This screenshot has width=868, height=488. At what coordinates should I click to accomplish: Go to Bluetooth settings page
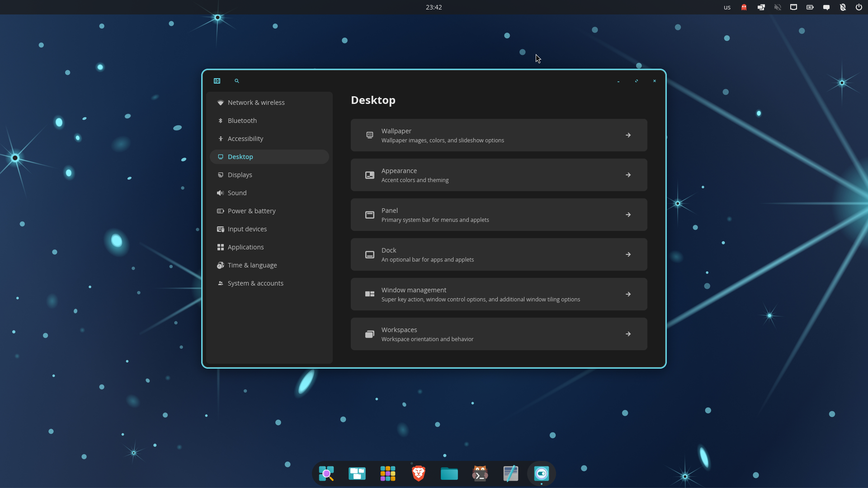[269, 121]
